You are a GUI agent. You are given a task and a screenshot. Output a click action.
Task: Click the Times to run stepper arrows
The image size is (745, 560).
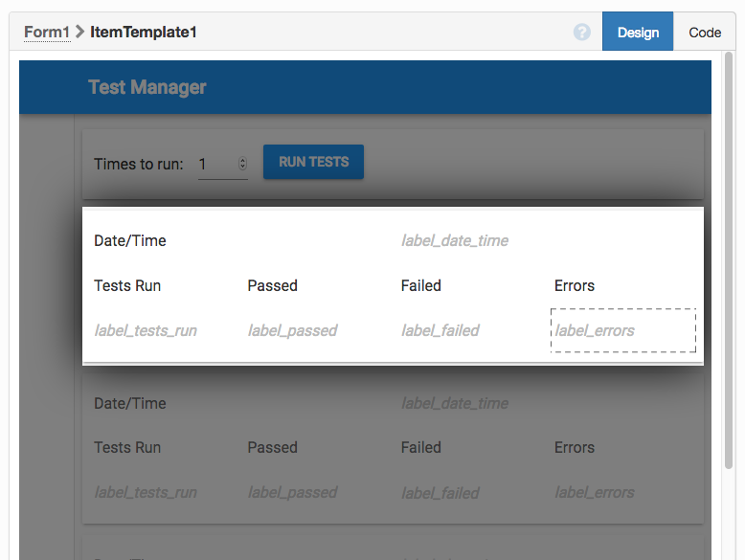point(242,164)
